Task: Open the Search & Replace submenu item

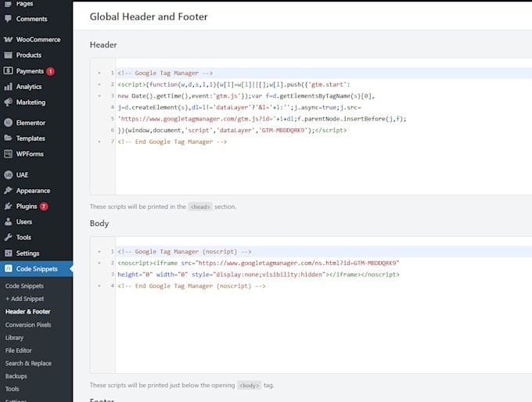Action: pyautogui.click(x=28, y=364)
